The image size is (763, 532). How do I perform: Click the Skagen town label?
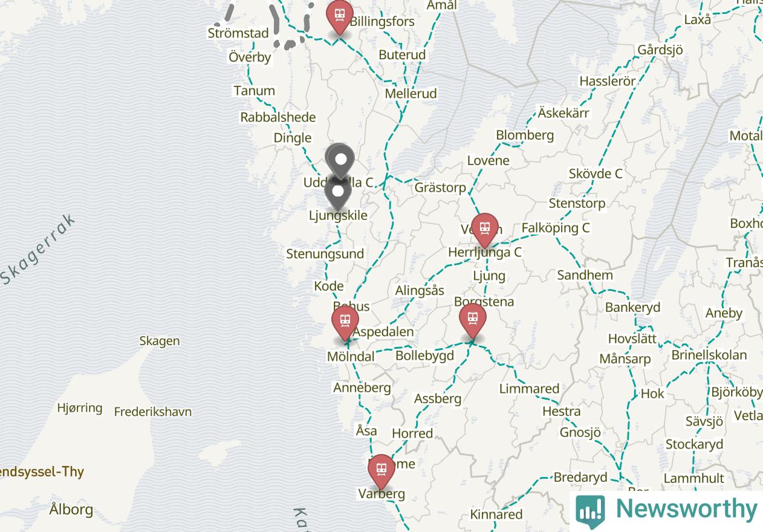pyautogui.click(x=160, y=341)
